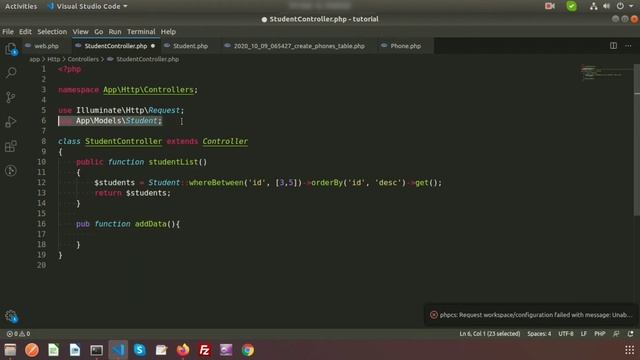Click line number 12 in the gutter

point(41,182)
